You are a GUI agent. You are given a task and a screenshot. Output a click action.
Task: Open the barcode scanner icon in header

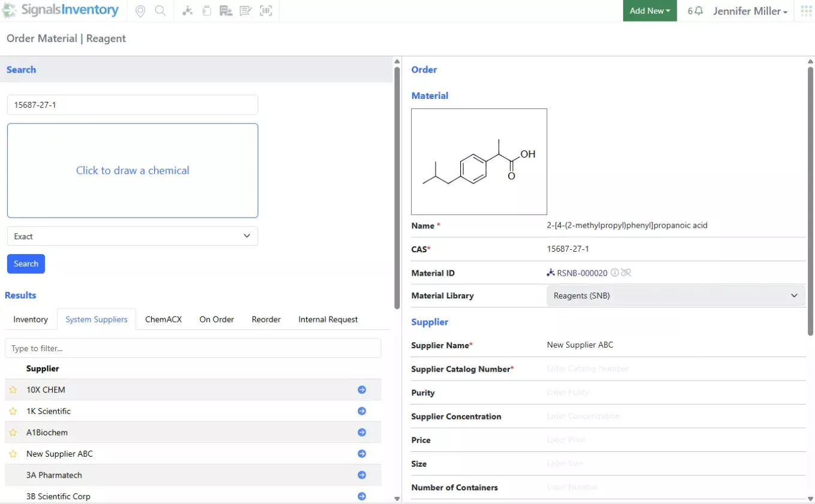point(265,11)
